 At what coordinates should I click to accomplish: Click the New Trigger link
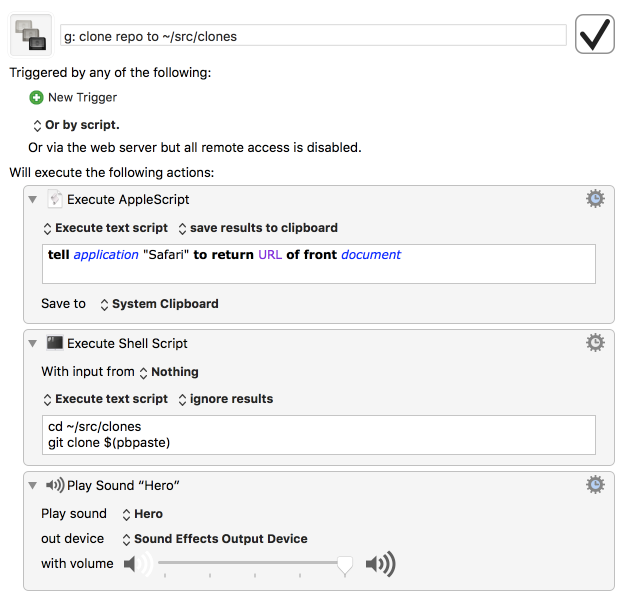point(82,98)
